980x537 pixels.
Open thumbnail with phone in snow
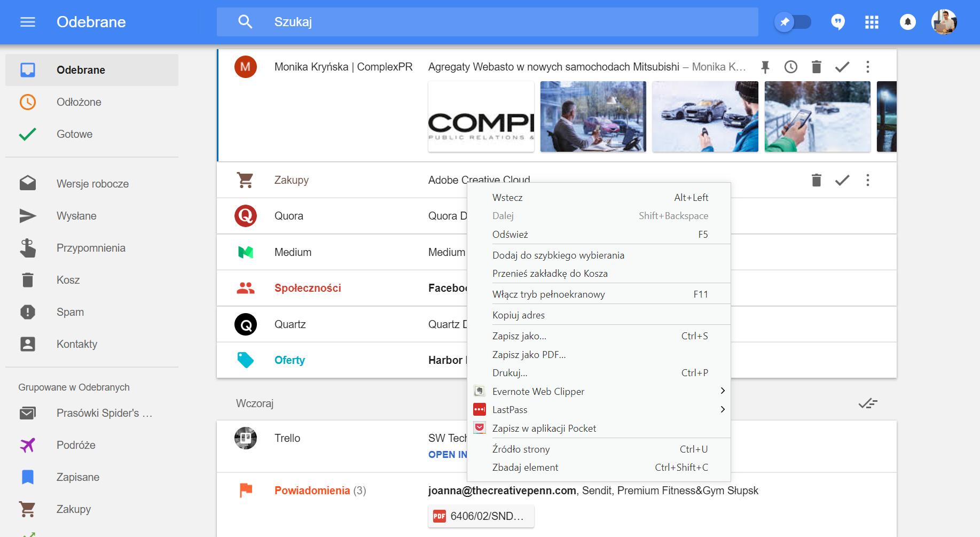coord(818,116)
